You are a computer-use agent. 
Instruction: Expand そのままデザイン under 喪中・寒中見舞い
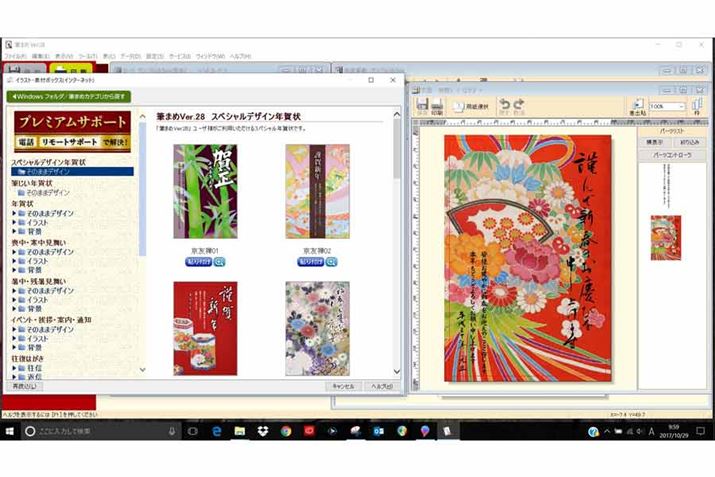[x=14, y=252]
